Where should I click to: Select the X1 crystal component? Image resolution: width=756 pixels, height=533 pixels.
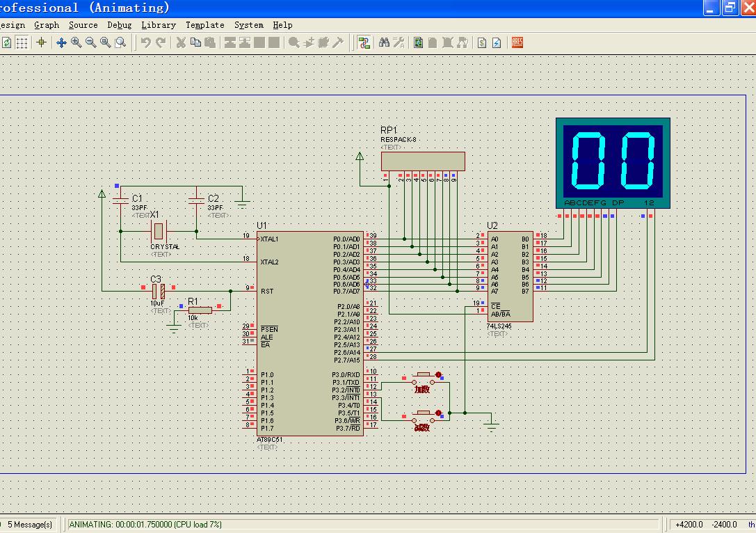(158, 232)
